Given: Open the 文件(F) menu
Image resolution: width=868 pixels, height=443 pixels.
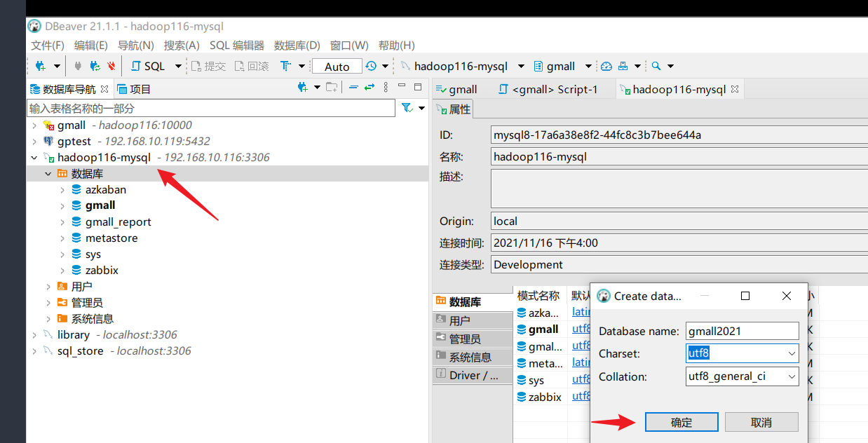Looking at the screenshot, I should pyautogui.click(x=48, y=45).
